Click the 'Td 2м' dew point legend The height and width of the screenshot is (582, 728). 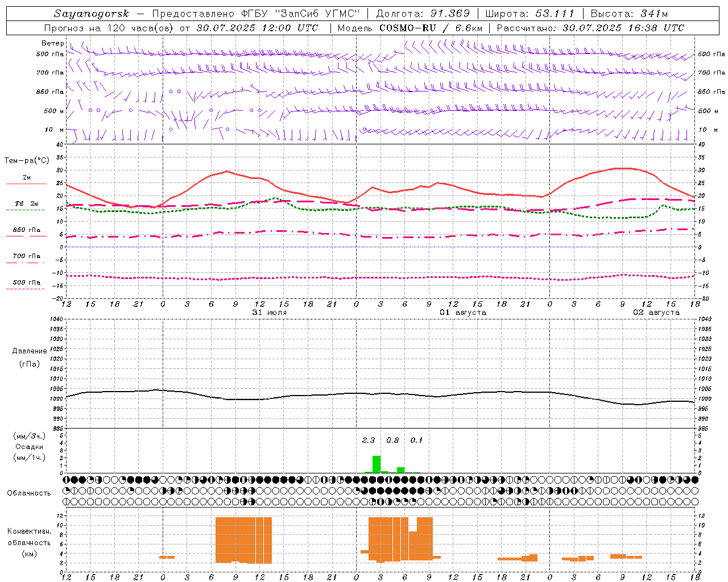click(27, 203)
